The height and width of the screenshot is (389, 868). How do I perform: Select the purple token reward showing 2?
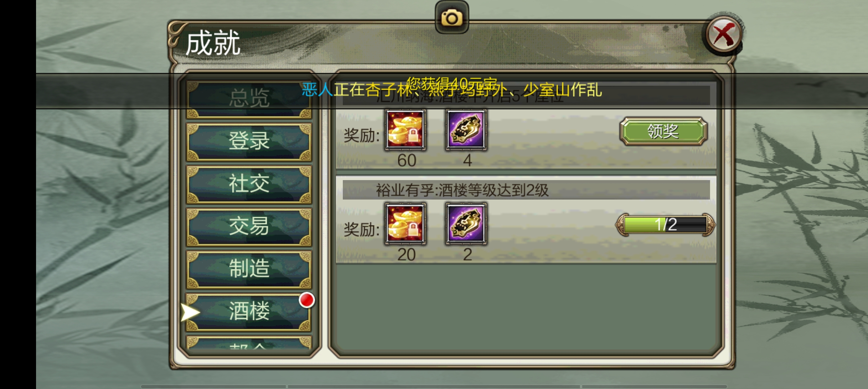click(466, 224)
